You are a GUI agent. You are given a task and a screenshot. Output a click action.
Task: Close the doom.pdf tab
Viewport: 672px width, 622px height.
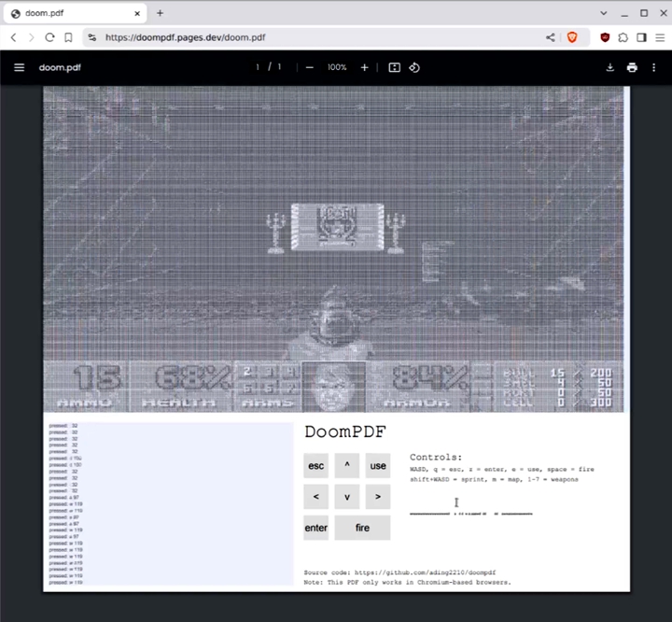137,13
